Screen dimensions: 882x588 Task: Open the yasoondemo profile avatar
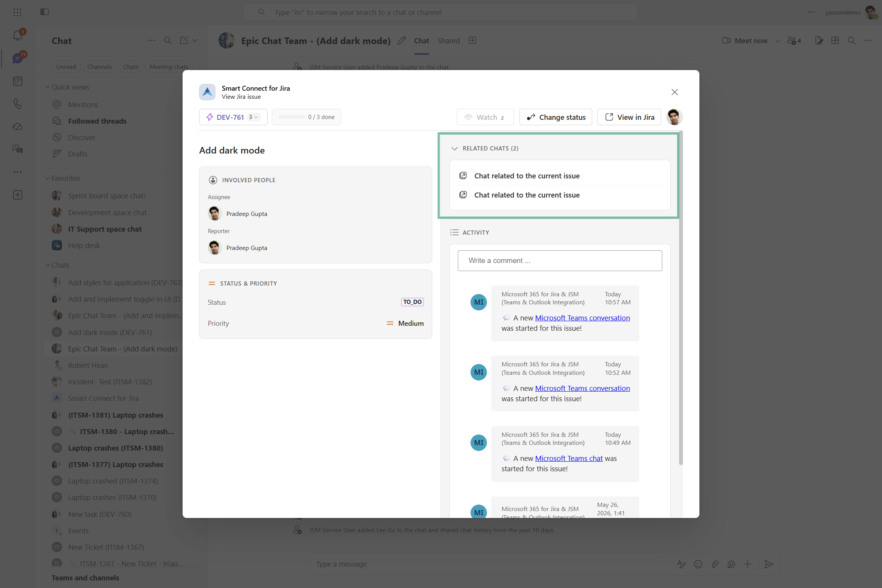tap(871, 12)
